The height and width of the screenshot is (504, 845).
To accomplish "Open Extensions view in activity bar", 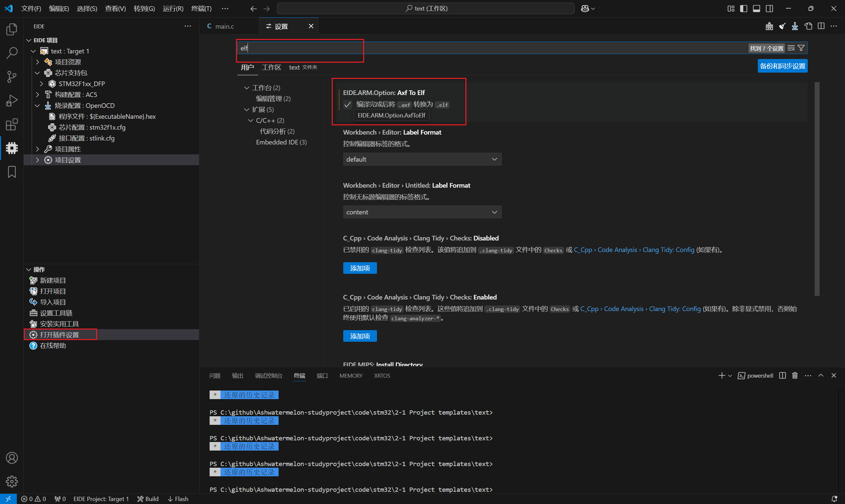I will [x=12, y=124].
